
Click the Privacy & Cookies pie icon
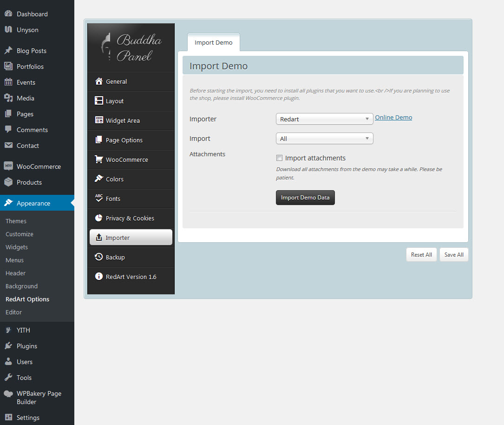(x=98, y=218)
